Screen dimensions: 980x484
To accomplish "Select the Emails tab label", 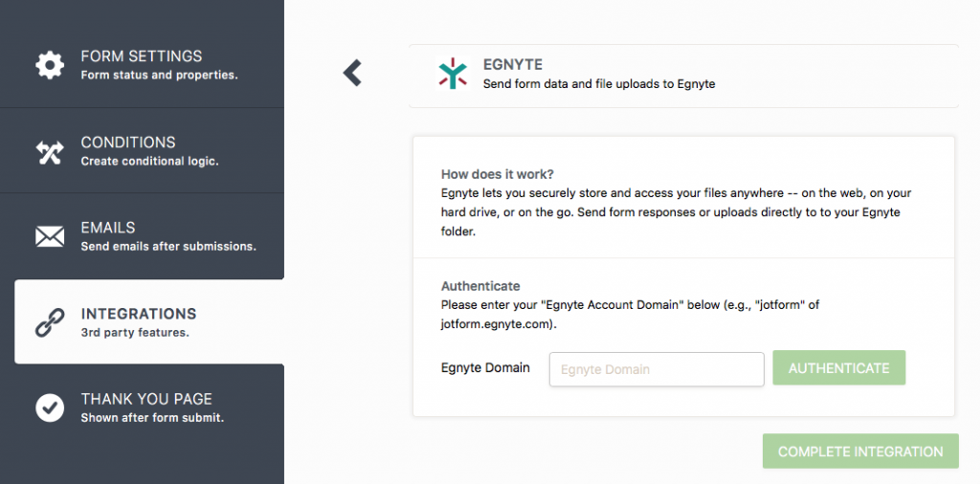I will point(108,228).
